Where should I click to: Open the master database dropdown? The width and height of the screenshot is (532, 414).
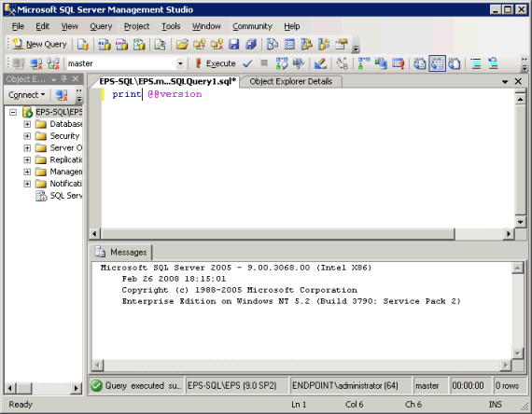(180, 63)
